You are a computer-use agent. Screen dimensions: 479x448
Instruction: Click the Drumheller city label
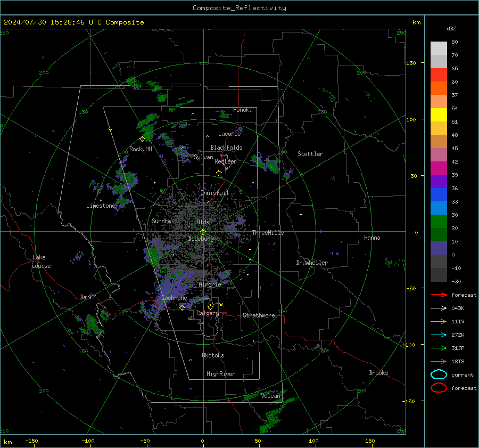pos(312,263)
